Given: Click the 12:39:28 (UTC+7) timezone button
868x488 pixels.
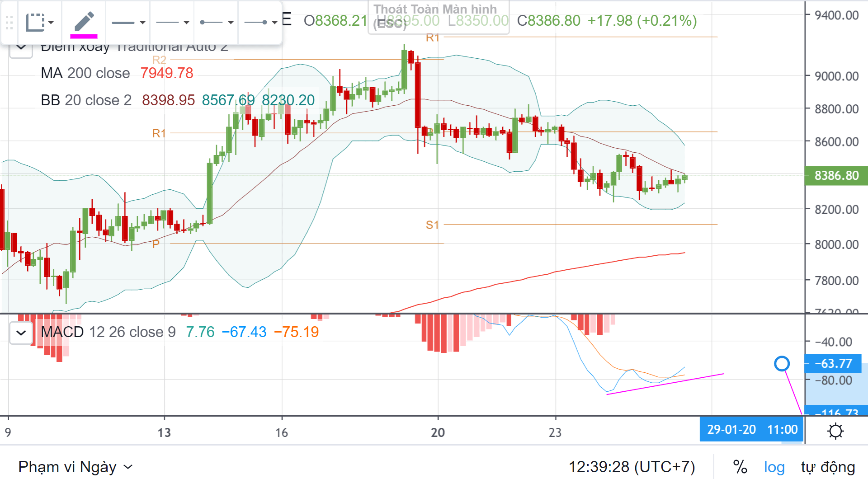Looking at the screenshot, I should point(632,467).
